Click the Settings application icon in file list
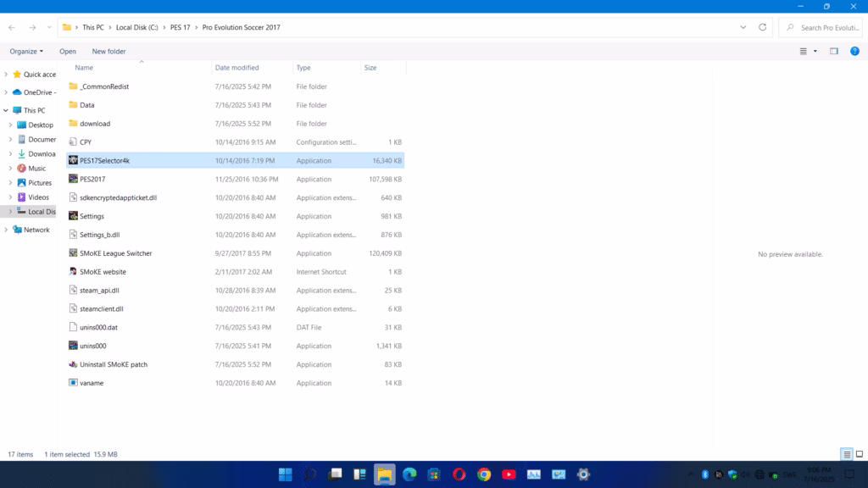This screenshot has width=868, height=488. (x=73, y=216)
